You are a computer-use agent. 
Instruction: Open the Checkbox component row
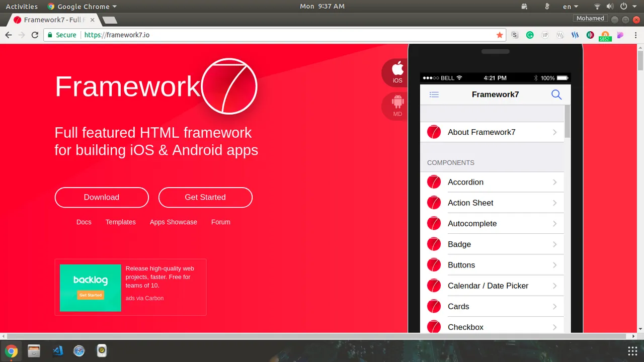click(492, 326)
